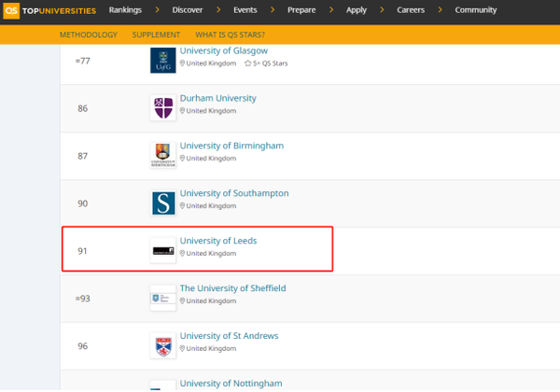The height and width of the screenshot is (392, 560).
Task: Open the University of Nottingham link
Action: tap(231, 383)
